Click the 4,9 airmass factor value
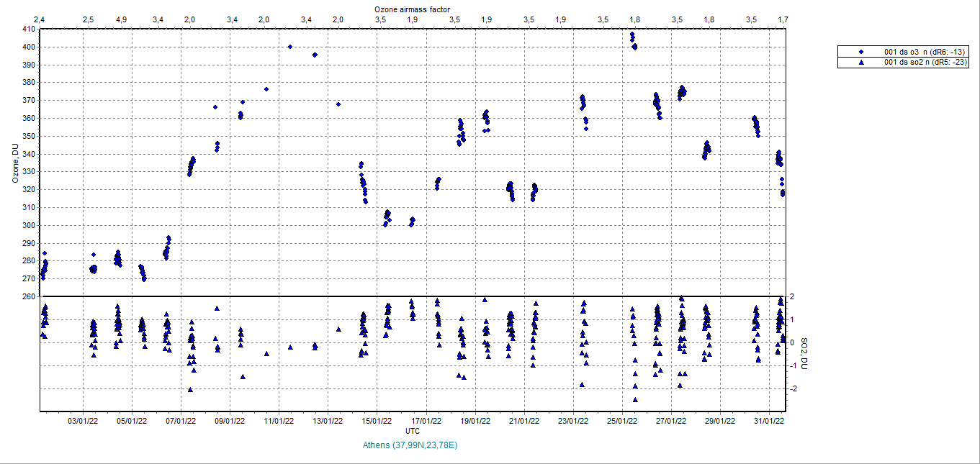Image resolution: width=980 pixels, height=464 pixels. [x=121, y=19]
